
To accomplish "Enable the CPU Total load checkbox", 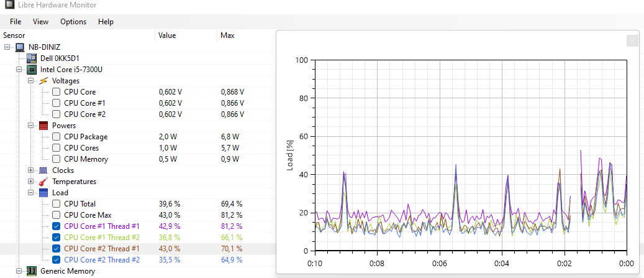I will [57, 204].
